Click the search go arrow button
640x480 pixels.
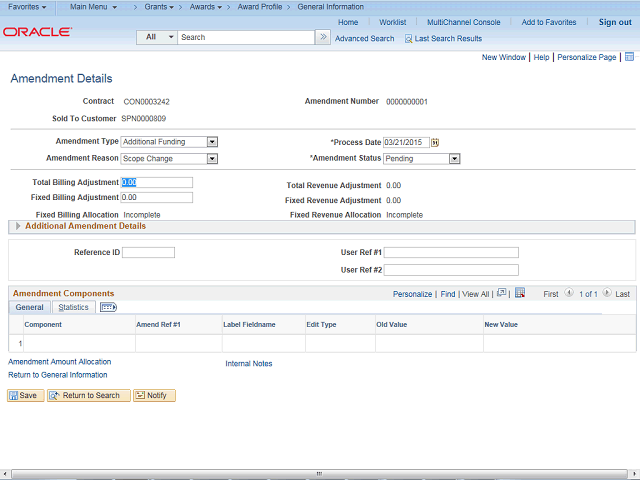[322, 37]
